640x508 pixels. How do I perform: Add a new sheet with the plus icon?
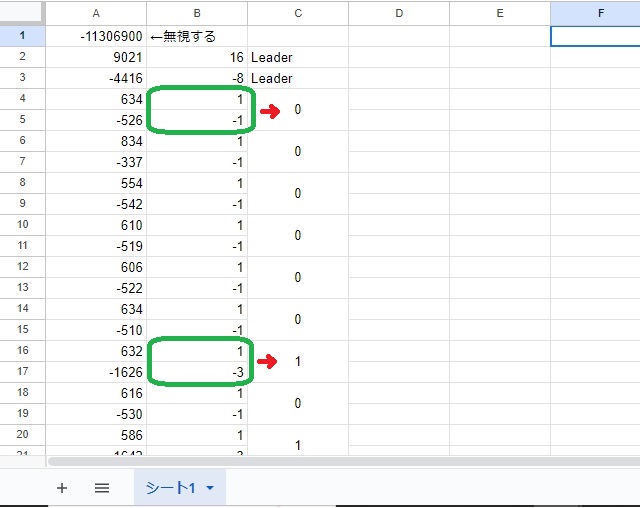coord(62,488)
